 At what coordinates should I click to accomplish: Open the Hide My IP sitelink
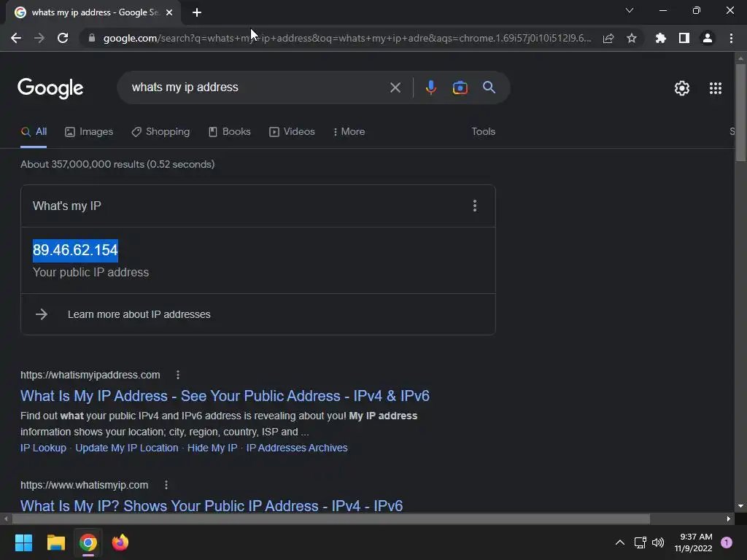[212, 448]
